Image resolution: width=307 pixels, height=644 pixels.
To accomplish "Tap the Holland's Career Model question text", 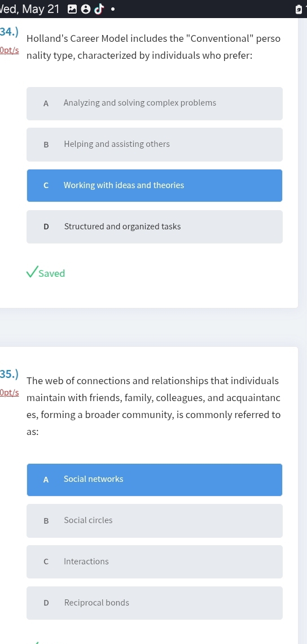I will pos(153,47).
